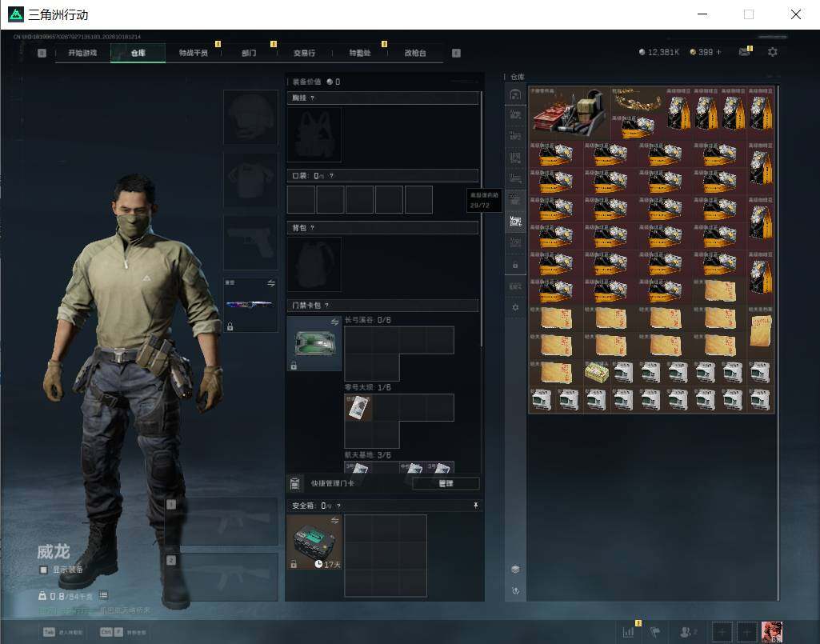Select the gold necklace item in warehouse
Image resolution: width=820 pixels, height=644 pixels.
click(638, 99)
